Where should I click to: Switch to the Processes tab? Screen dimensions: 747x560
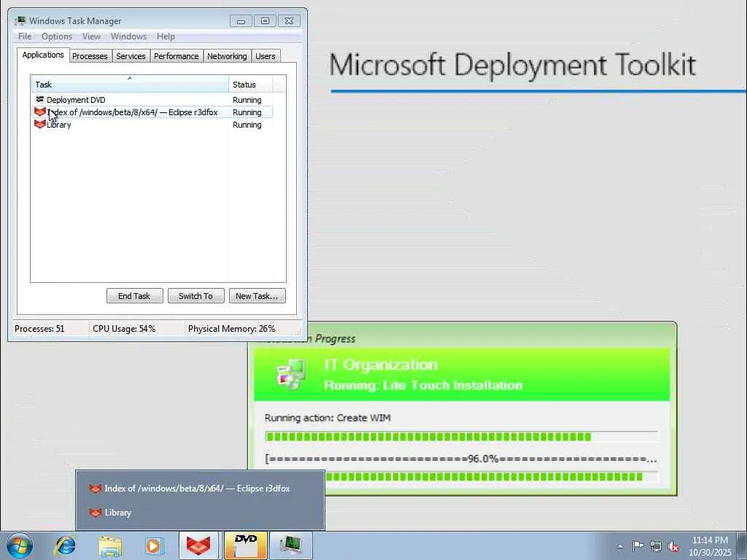(90, 56)
